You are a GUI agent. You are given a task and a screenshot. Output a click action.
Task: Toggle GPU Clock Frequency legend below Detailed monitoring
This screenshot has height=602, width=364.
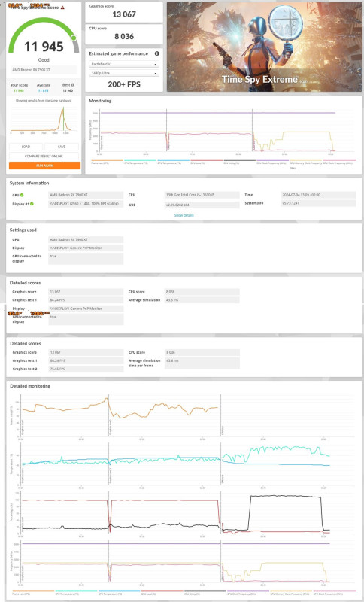pos(335,592)
